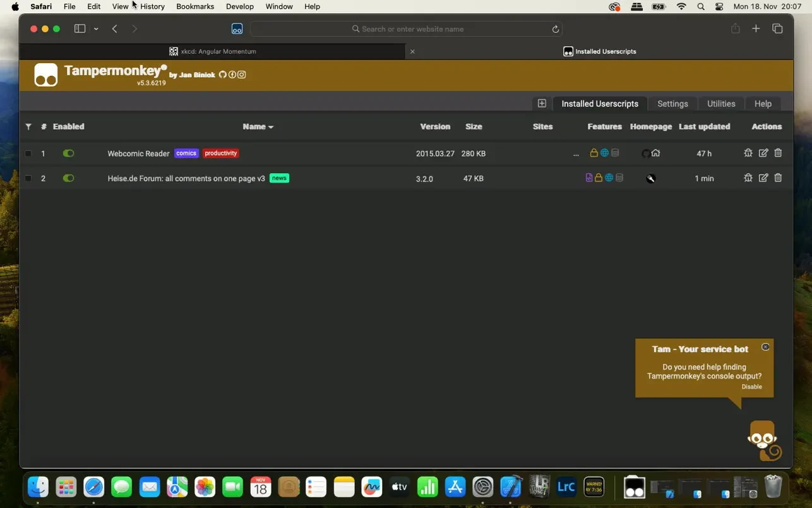Click the new userscript plus icon tab
This screenshot has height=508, width=812.
click(542, 104)
